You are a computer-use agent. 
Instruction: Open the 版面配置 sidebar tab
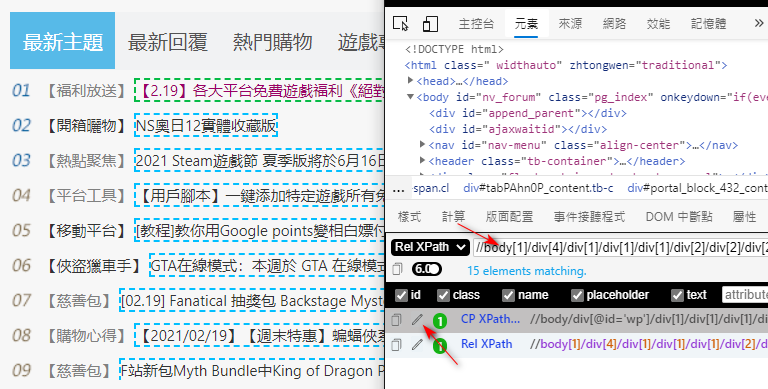click(509, 217)
